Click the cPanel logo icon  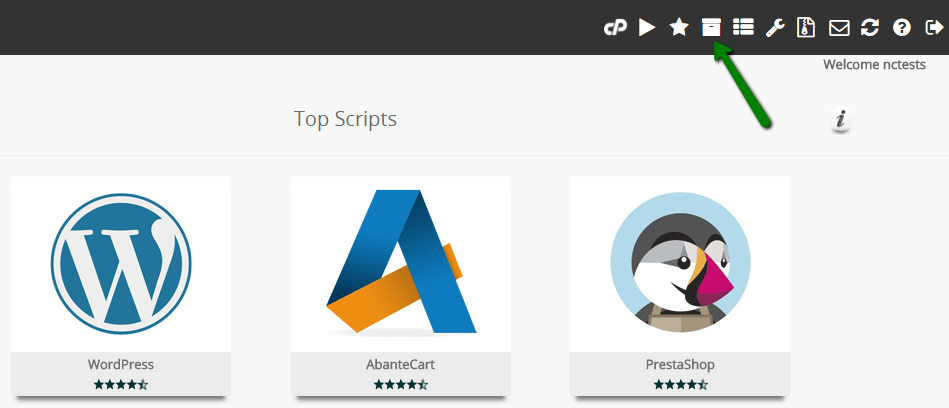[x=614, y=28]
